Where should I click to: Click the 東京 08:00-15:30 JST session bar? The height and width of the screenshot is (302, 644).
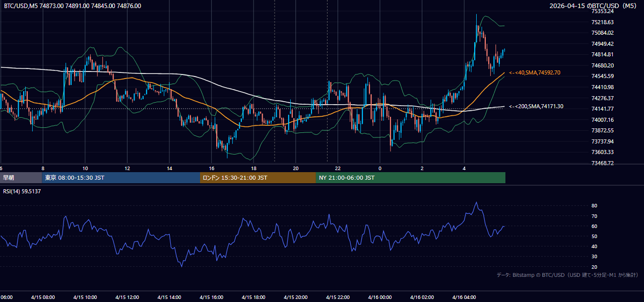tap(121, 178)
